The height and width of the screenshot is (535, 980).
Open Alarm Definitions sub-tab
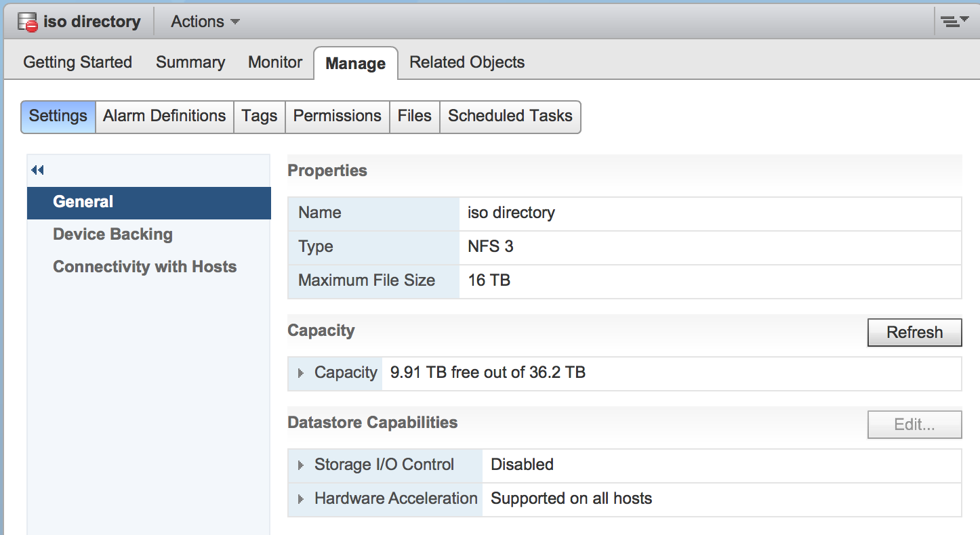click(165, 116)
